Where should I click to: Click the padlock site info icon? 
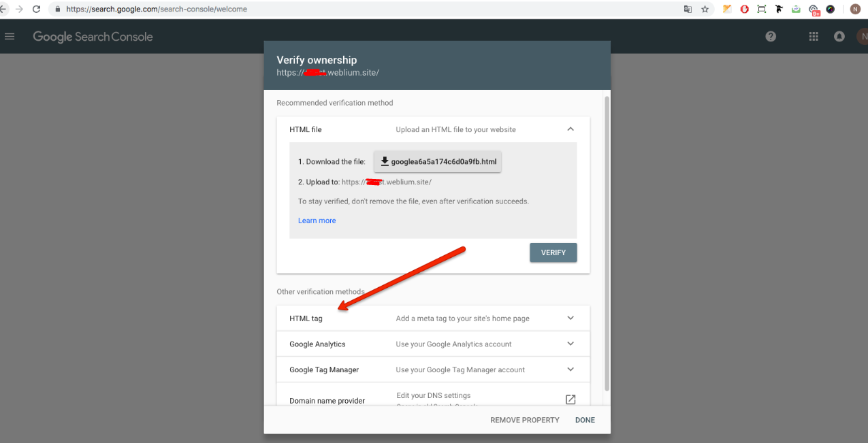[58, 10]
